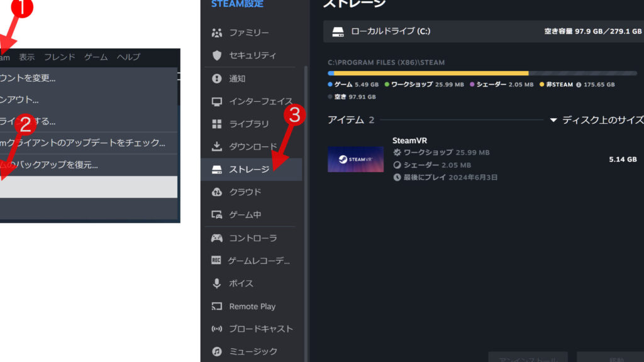Click the SteamVR game thumbnail

355,160
